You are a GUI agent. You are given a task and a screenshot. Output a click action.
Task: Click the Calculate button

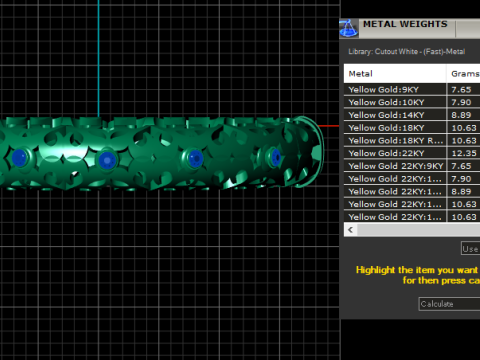point(449,304)
